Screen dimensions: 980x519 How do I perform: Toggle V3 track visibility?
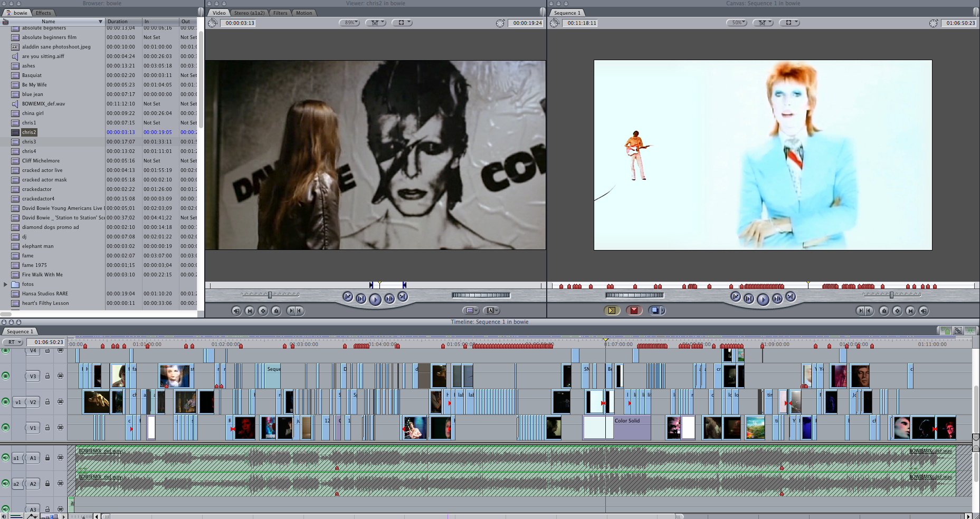(6, 376)
